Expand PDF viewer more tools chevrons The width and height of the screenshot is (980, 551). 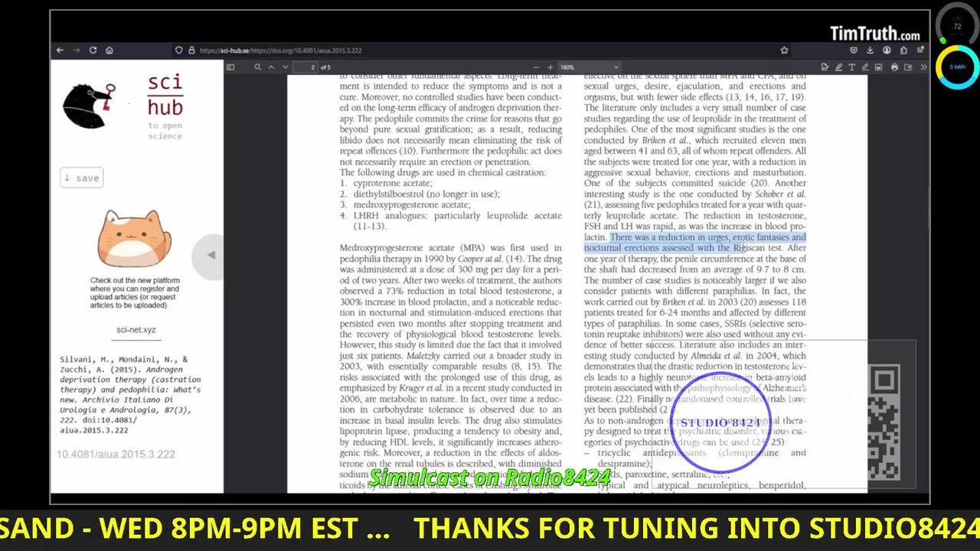pyautogui.click(x=923, y=67)
